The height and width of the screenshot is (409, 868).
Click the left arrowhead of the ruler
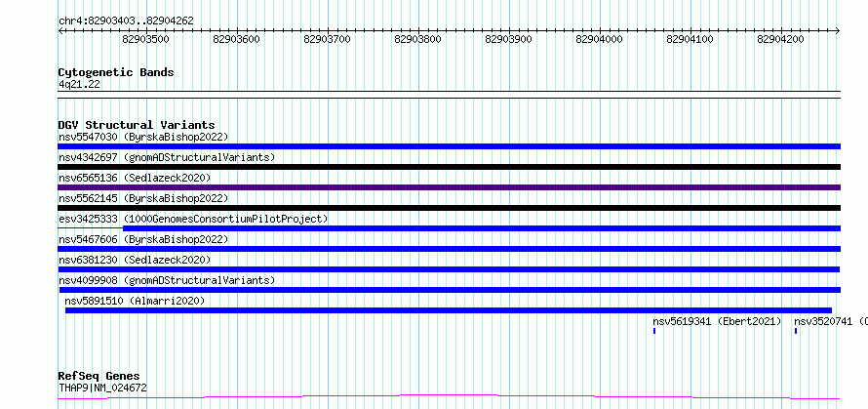60,30
